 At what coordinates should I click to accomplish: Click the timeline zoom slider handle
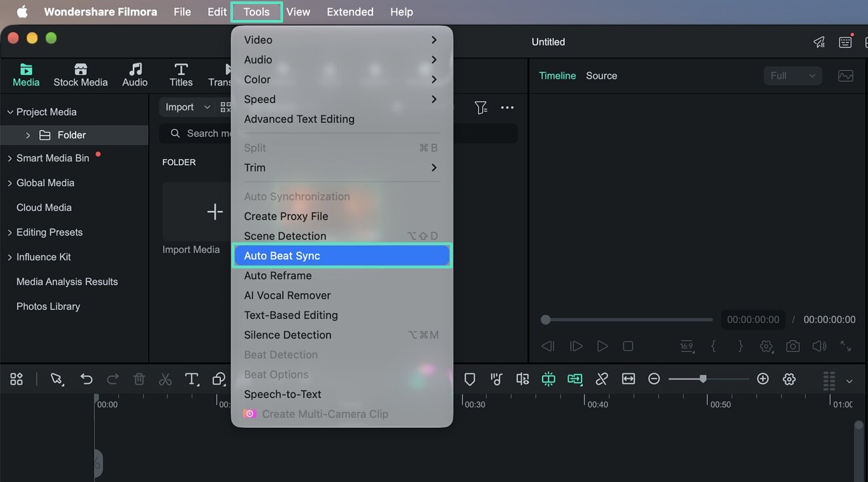pos(703,379)
